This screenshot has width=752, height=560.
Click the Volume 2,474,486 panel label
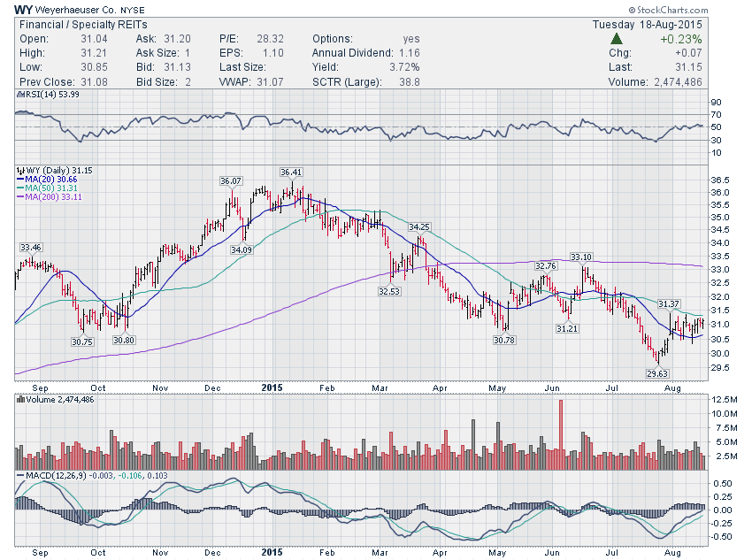tap(56, 399)
